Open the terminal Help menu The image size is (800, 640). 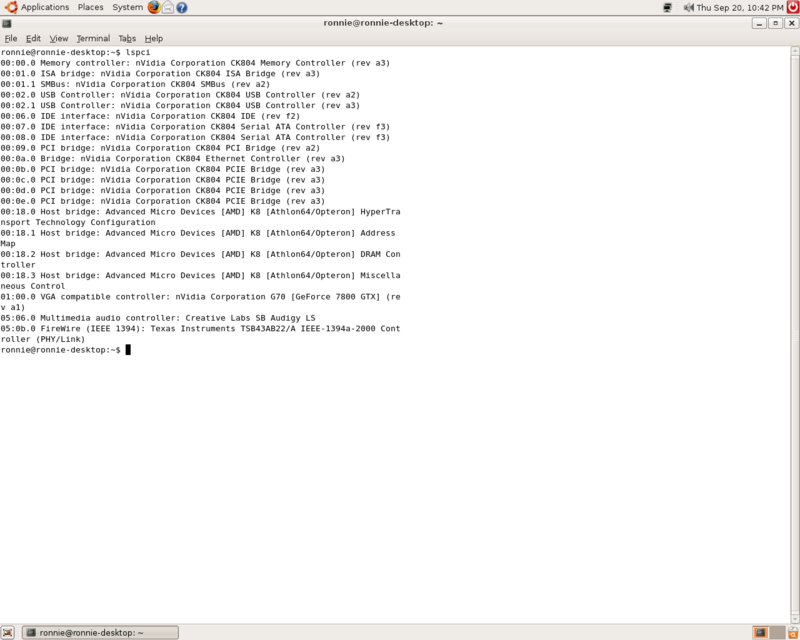[154, 38]
